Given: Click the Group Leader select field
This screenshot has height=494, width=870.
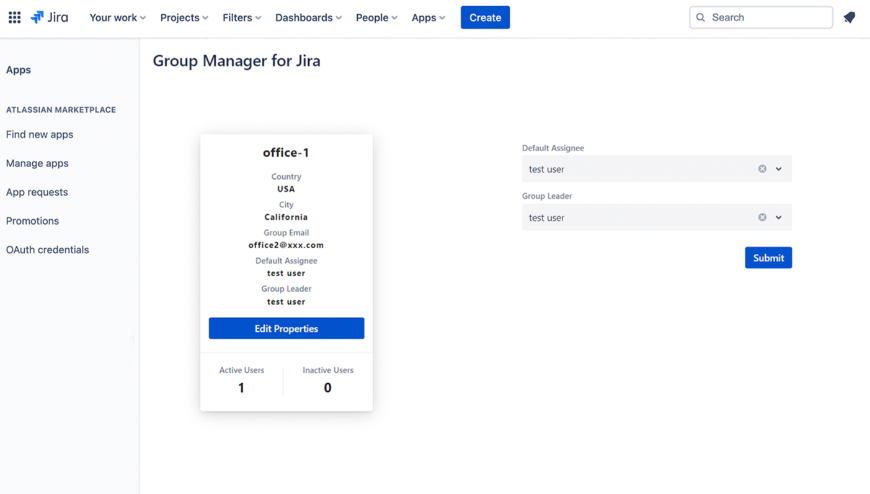Looking at the screenshot, I should pos(656,217).
